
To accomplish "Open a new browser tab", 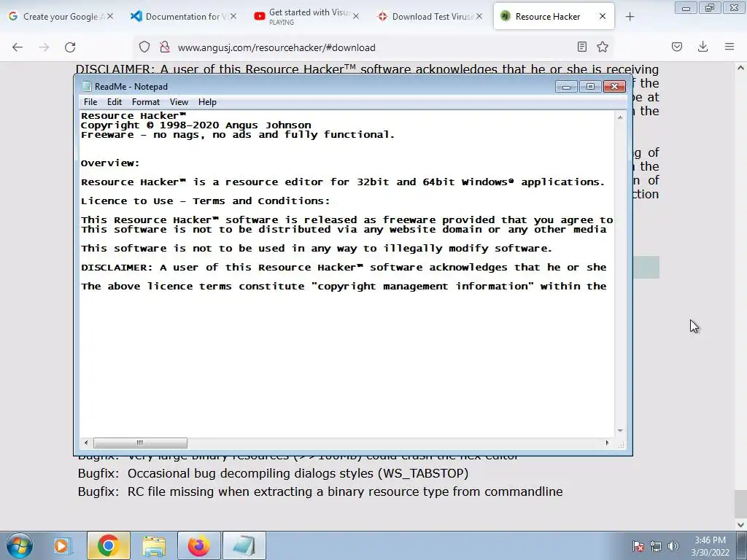I will click(x=630, y=17).
